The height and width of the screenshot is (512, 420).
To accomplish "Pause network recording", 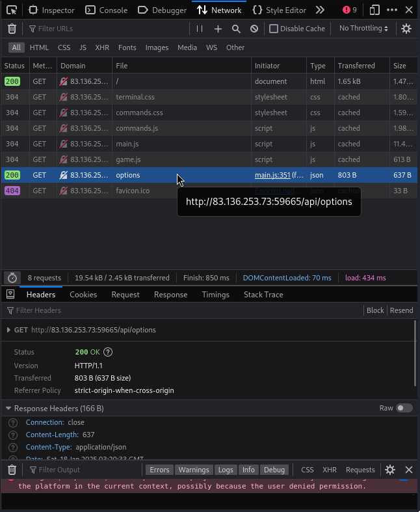I will point(200,29).
